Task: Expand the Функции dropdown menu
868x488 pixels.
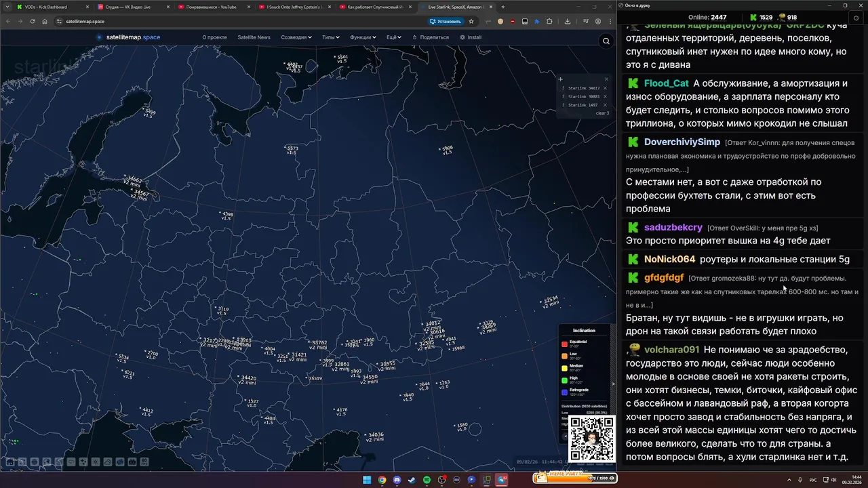Action: [363, 37]
